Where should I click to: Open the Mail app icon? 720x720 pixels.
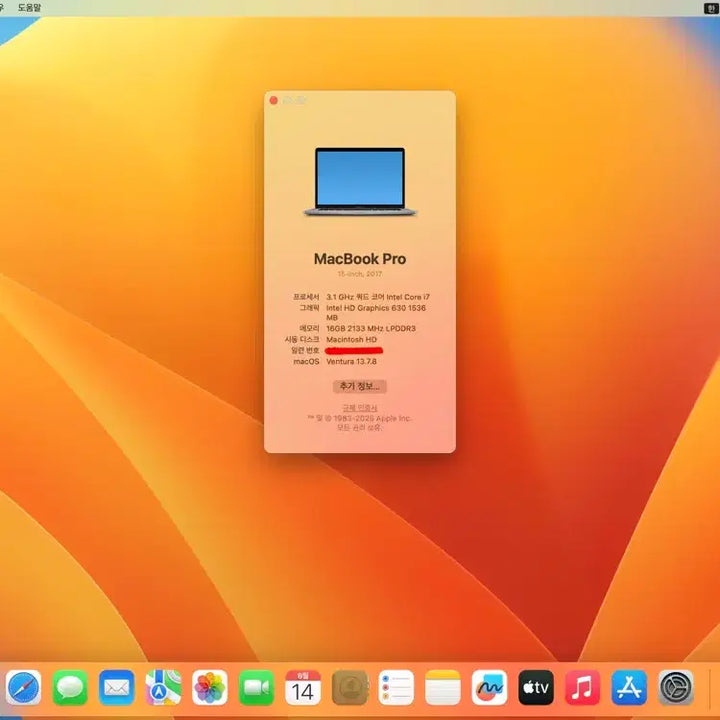[117, 687]
